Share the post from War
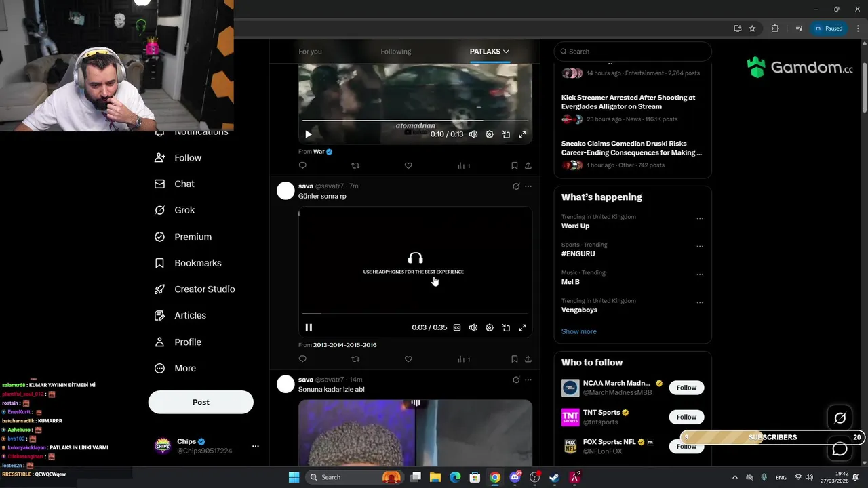This screenshot has height=488, width=868. click(528, 165)
